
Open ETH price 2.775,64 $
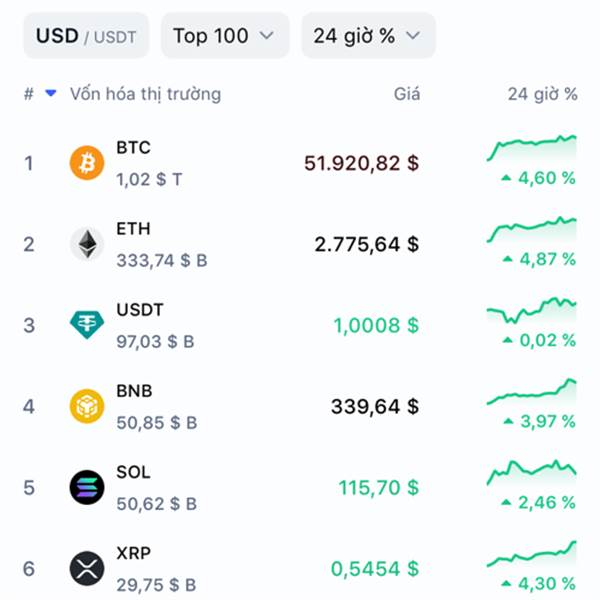(367, 245)
